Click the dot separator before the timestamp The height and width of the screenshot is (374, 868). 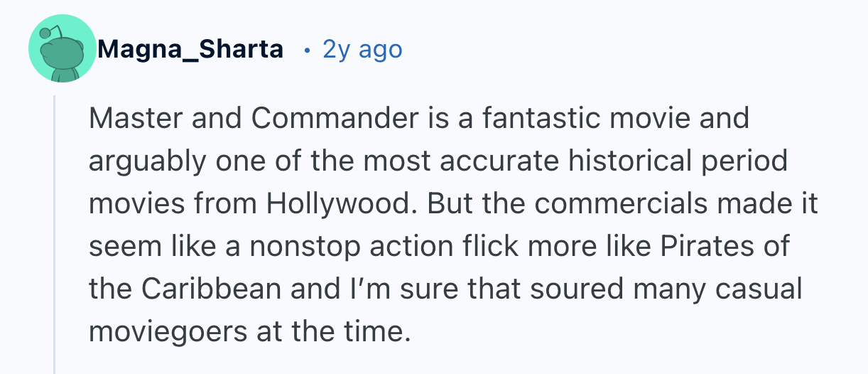pos(306,50)
